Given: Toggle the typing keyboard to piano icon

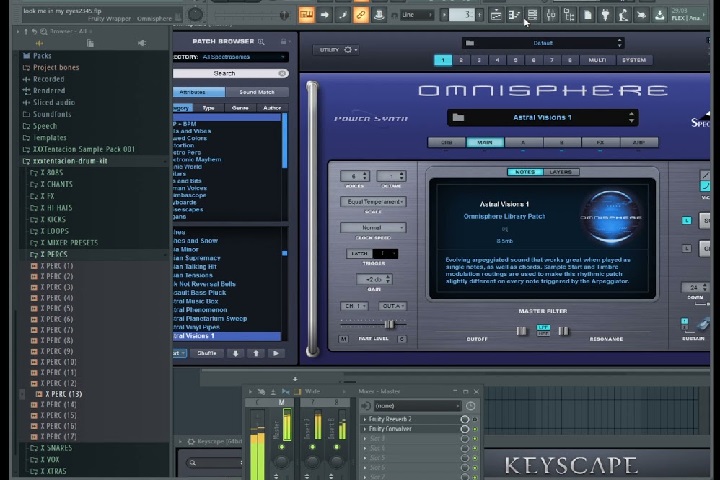Looking at the screenshot, I should pos(306,15).
